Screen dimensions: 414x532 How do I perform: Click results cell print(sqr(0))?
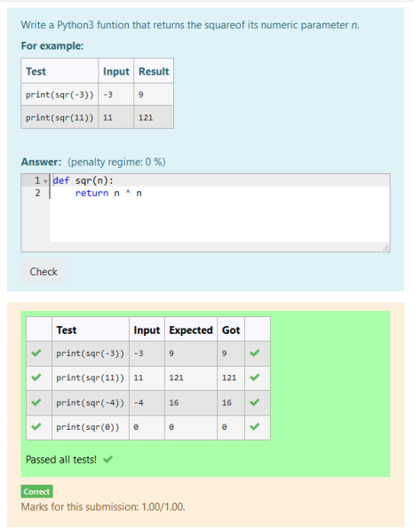(91, 427)
